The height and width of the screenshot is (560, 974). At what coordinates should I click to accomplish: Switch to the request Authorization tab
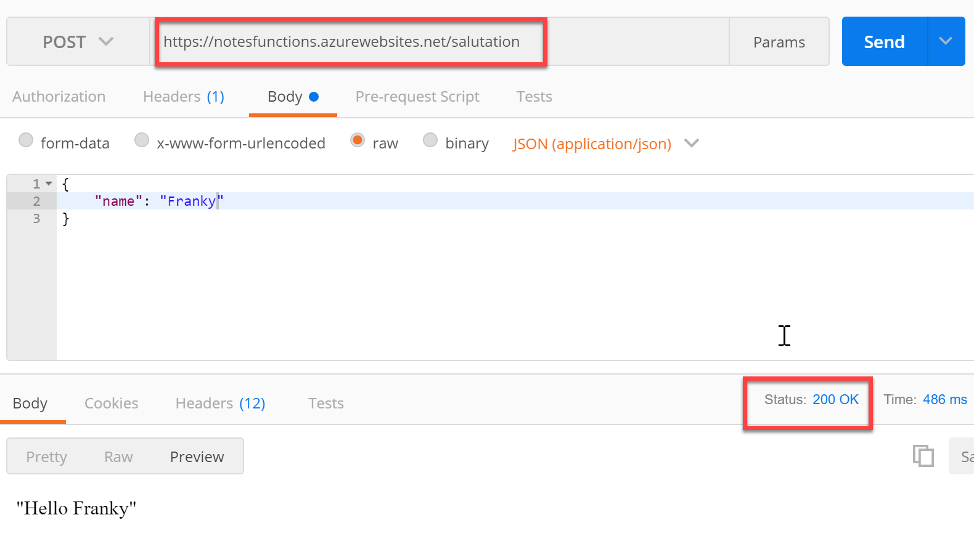(59, 97)
